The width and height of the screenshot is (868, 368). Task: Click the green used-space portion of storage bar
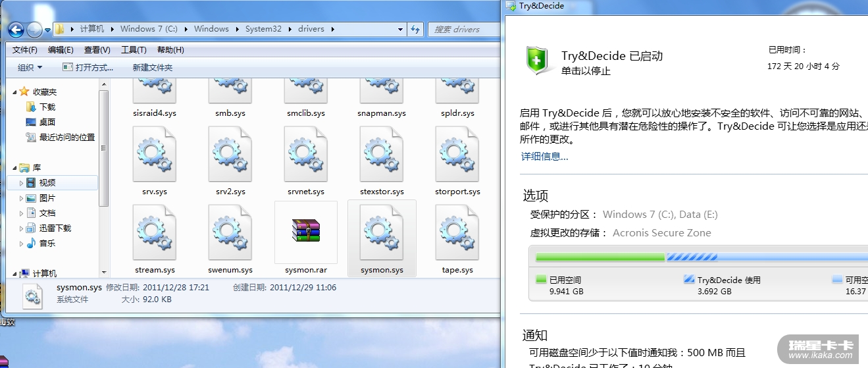click(600, 257)
